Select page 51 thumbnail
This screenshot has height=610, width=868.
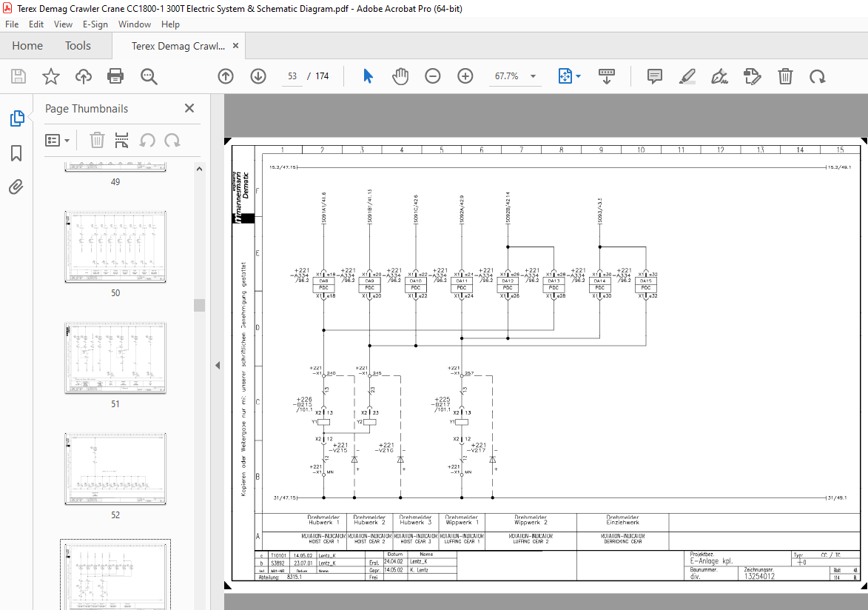pos(115,358)
